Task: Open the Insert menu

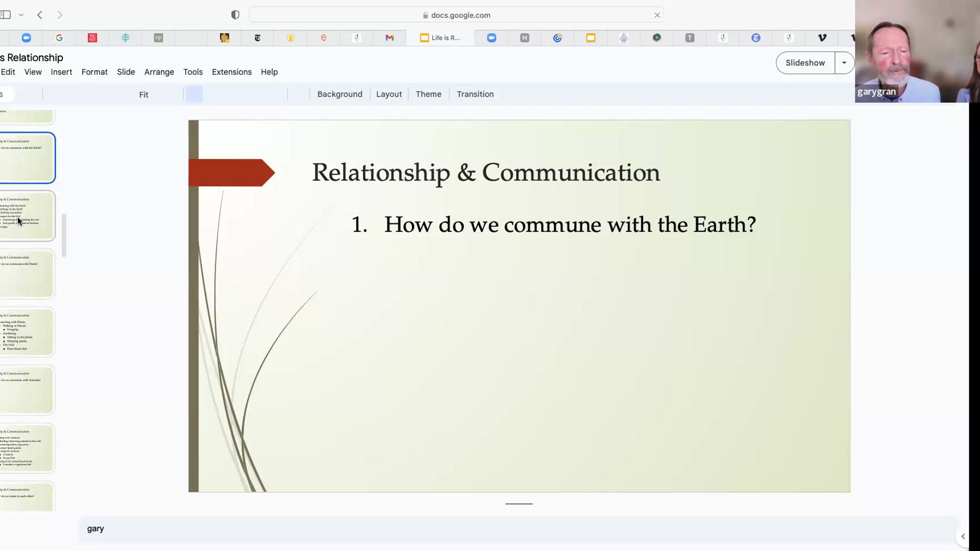Action: (x=61, y=72)
